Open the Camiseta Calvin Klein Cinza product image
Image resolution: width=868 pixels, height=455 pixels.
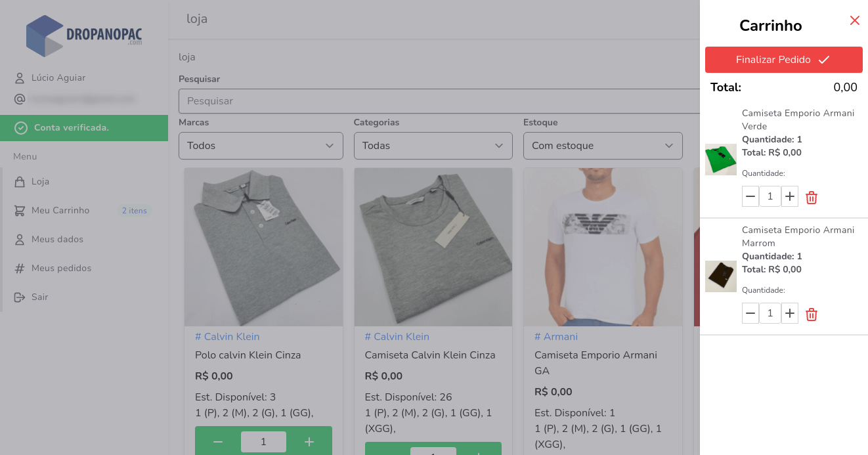click(x=433, y=247)
